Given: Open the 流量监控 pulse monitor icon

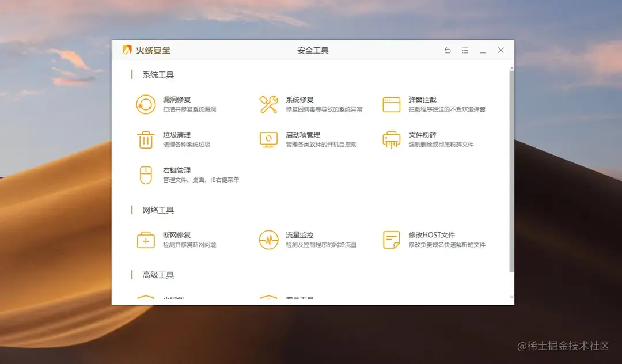Looking at the screenshot, I should pos(268,240).
